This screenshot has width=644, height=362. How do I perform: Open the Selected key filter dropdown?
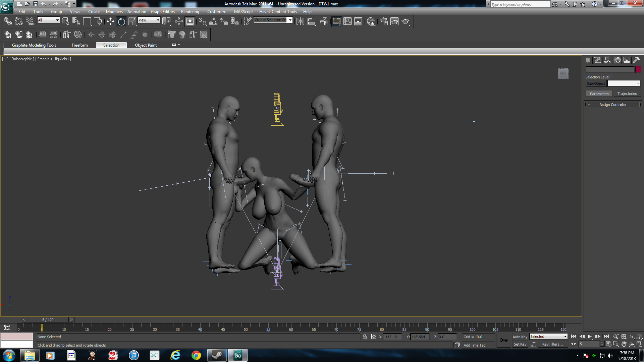point(548,337)
